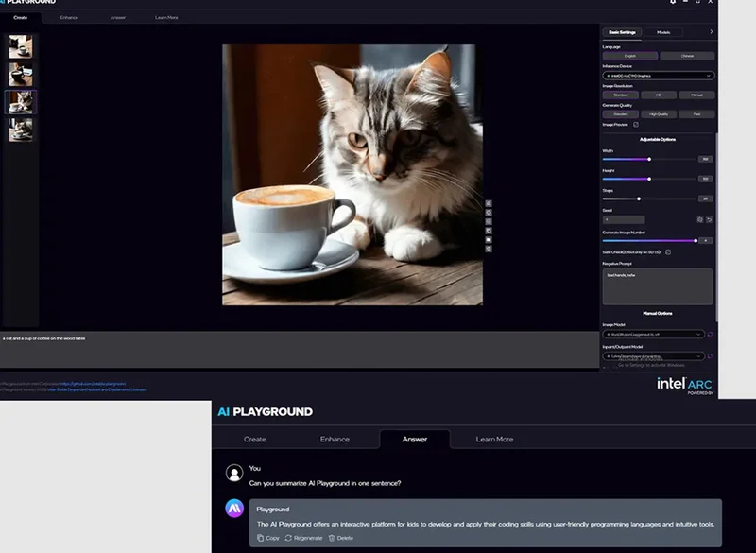Enable the Safe Check checkbox
Viewport: 756px width, 553px height.
(x=668, y=252)
